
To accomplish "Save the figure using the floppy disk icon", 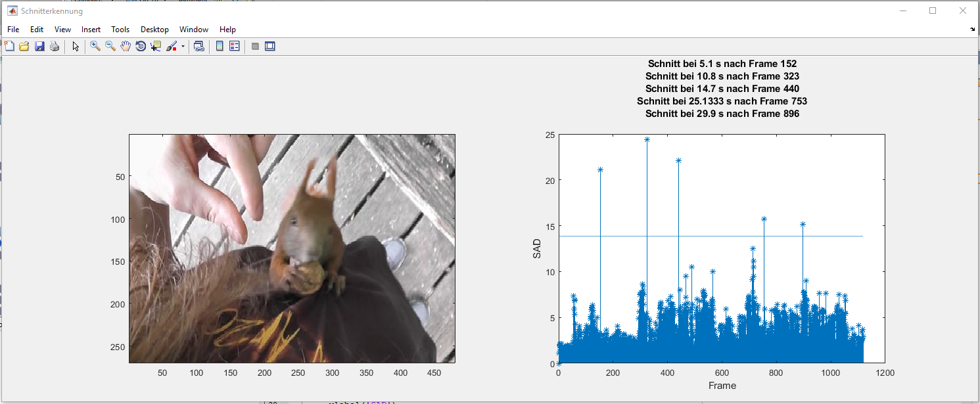I will point(39,46).
